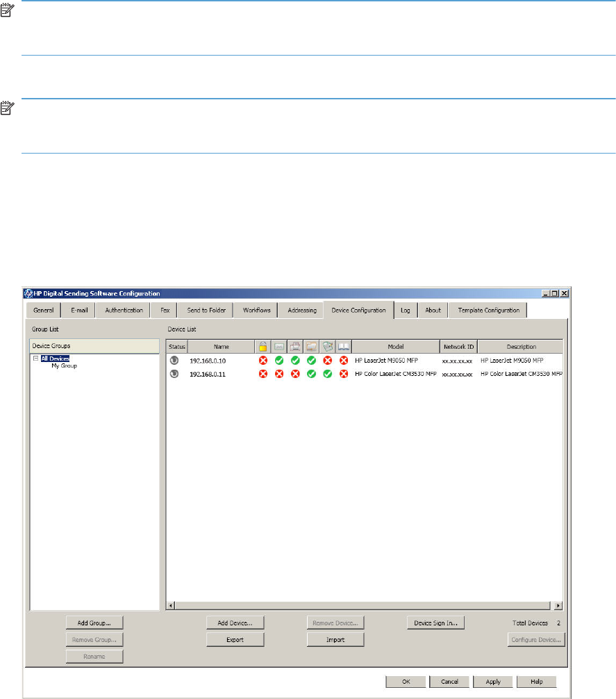Click the status icon for 192.168.0.11
Screen dimensions: 616x699
click(174, 374)
